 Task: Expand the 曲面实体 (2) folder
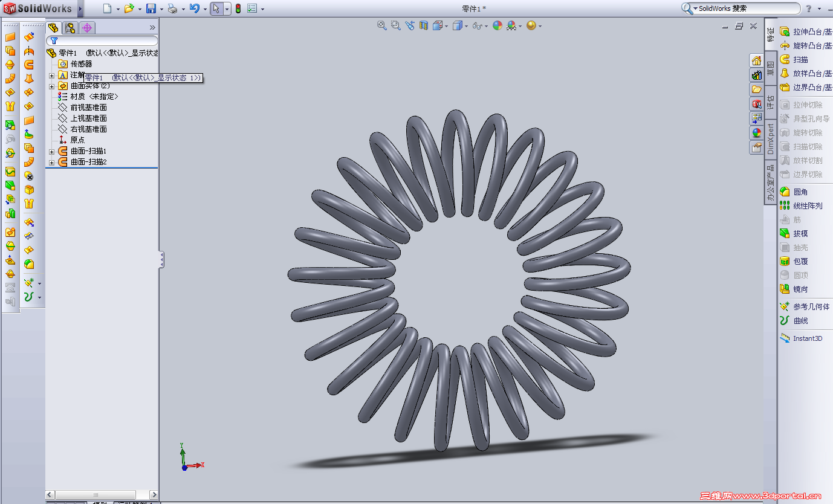[x=51, y=86]
